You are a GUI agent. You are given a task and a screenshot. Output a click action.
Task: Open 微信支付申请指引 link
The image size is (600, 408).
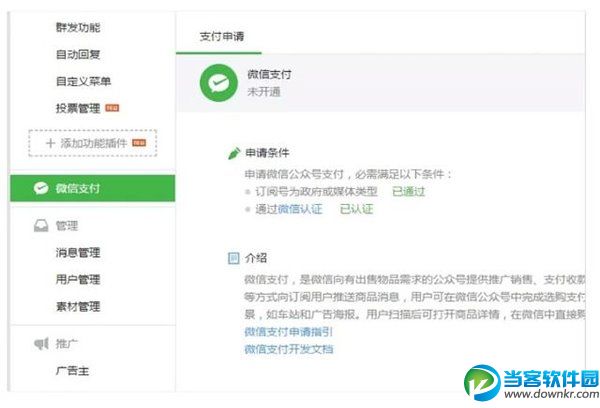(x=288, y=331)
